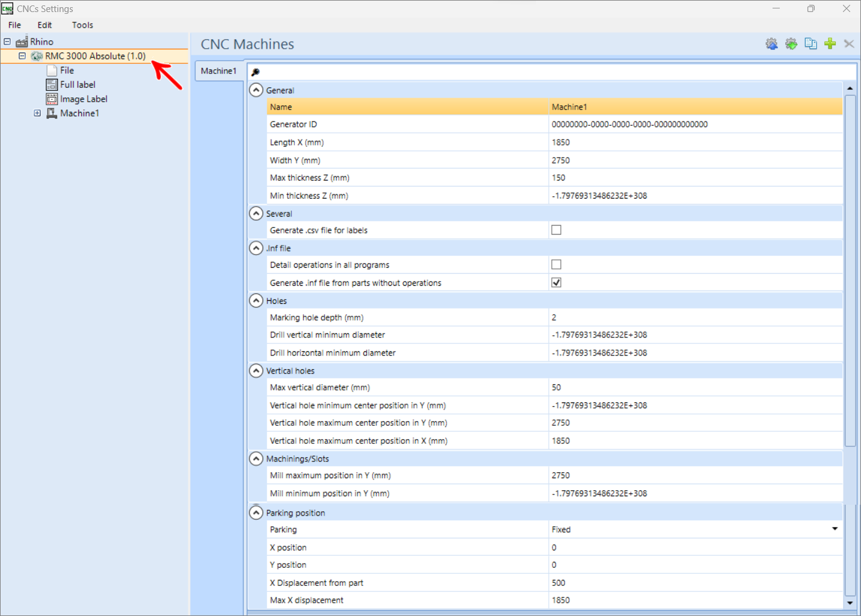Select the Full label tree icon

pos(52,85)
